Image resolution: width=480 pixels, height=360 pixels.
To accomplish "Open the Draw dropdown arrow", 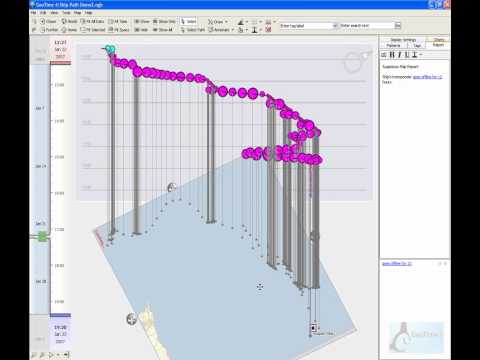I will tap(227, 22).
